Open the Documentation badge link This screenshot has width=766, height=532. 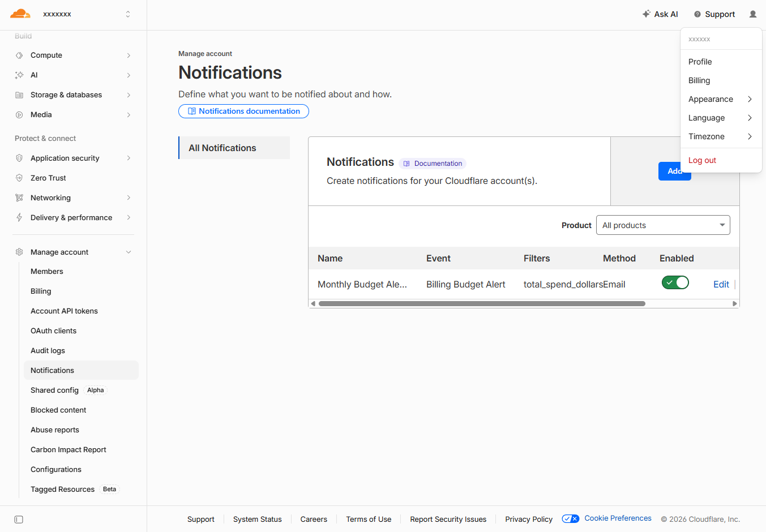pos(433,164)
